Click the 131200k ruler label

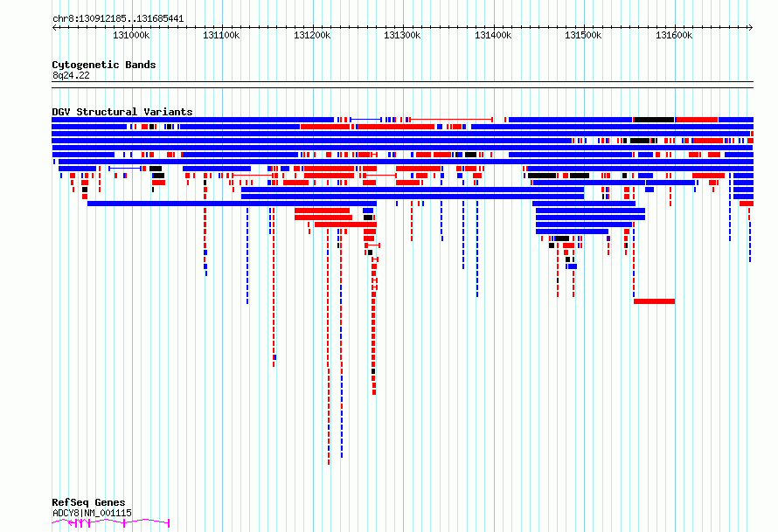click(x=312, y=35)
